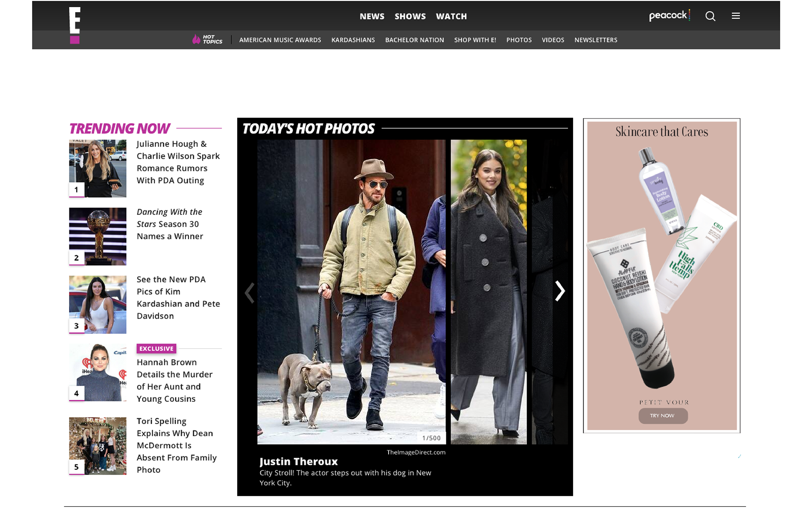
Task: Read Dancing With the Stars winner story
Action: coord(170,224)
